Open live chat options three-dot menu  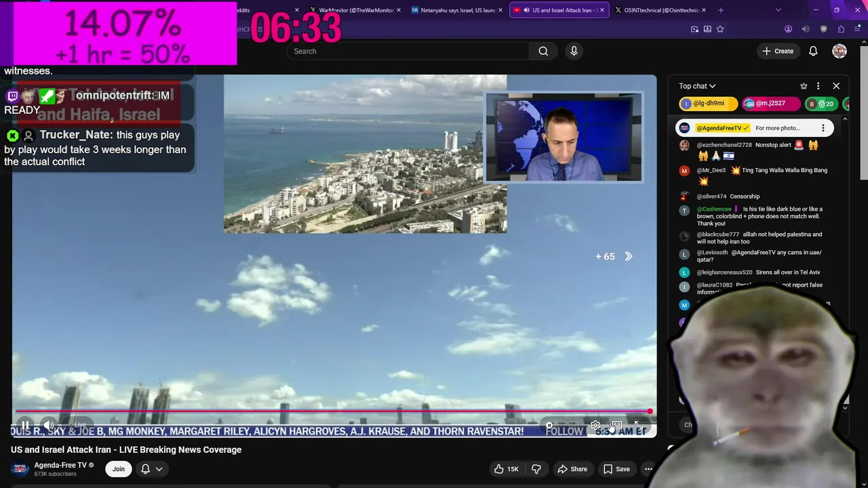[818, 86]
